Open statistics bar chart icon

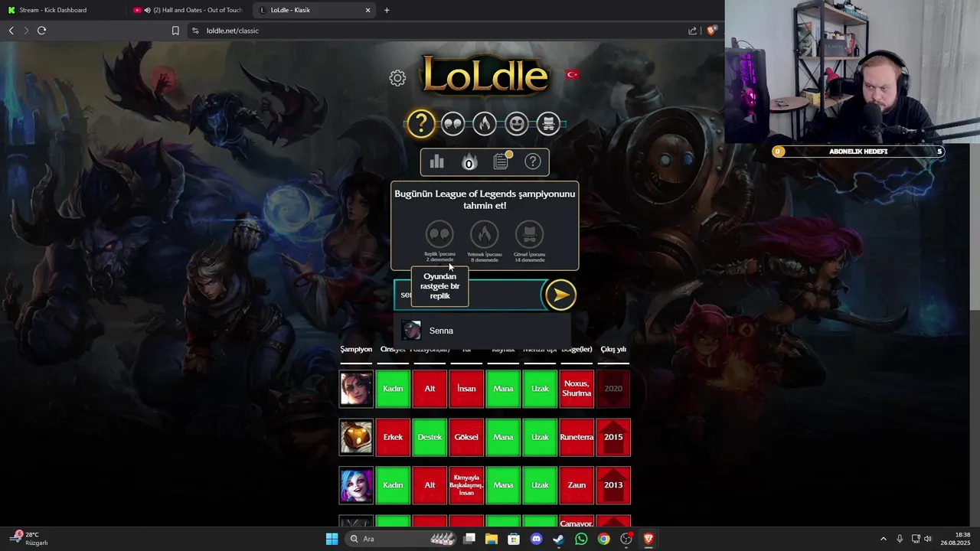click(x=437, y=161)
